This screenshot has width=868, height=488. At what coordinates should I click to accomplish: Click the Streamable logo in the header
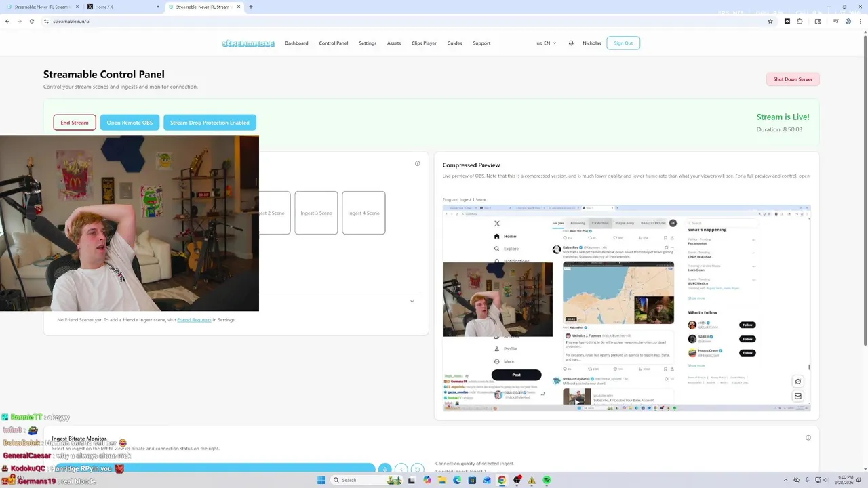point(248,43)
